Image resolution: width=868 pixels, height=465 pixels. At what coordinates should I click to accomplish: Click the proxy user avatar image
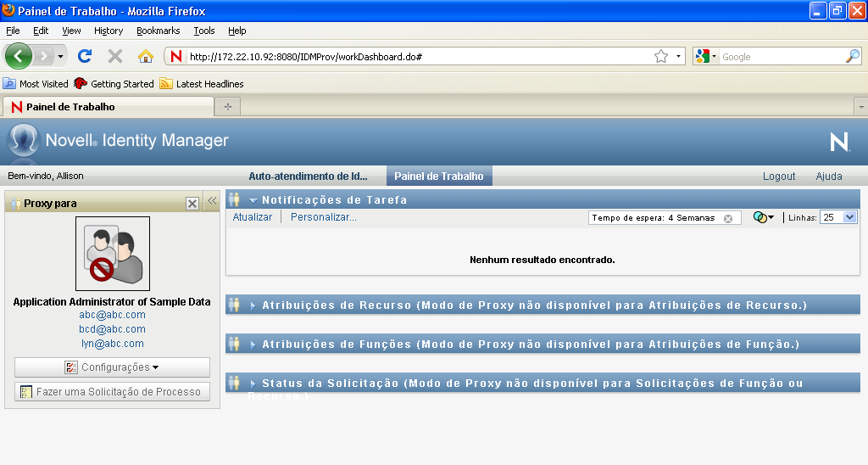click(x=113, y=253)
